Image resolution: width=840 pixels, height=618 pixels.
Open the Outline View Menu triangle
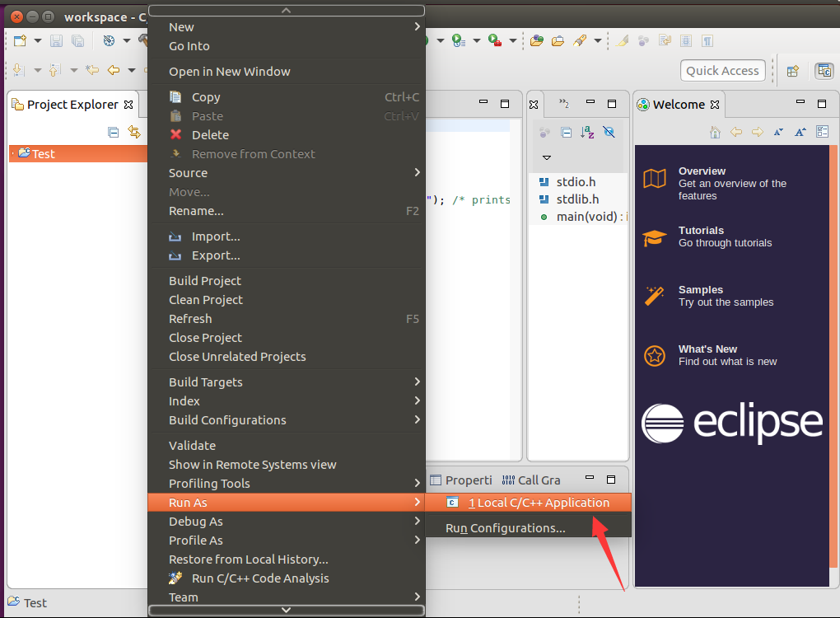coord(547,157)
